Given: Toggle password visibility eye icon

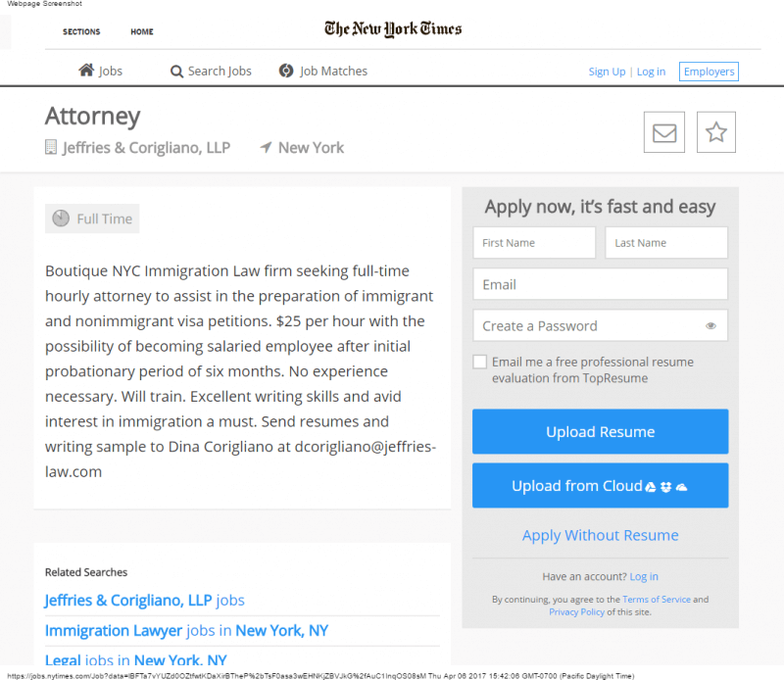Looking at the screenshot, I should (x=710, y=326).
